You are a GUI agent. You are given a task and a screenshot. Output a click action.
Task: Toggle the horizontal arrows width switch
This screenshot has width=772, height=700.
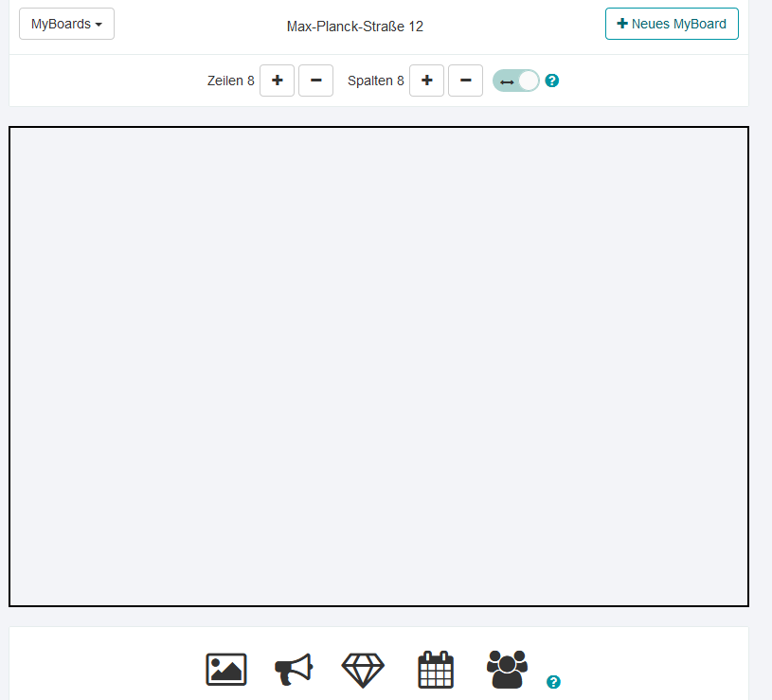point(515,81)
